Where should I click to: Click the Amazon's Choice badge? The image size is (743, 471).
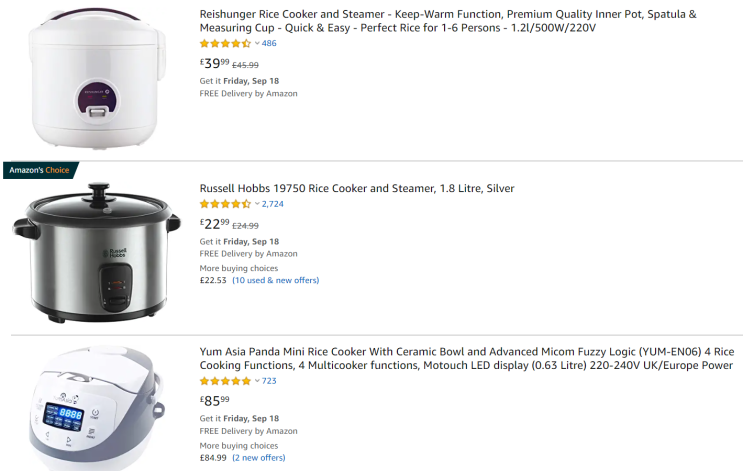pos(40,170)
